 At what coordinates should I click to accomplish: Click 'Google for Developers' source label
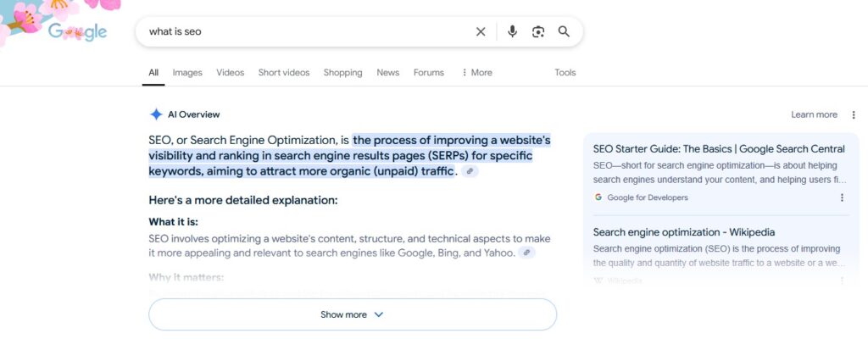point(647,197)
